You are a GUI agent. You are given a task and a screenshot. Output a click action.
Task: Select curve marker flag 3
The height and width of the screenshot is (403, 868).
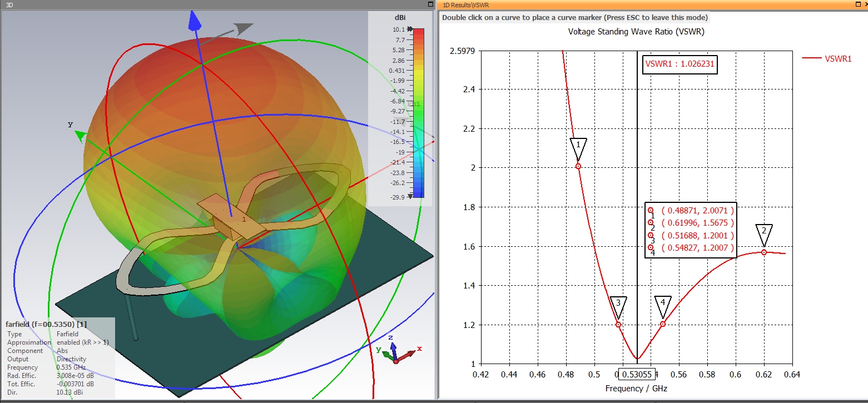click(618, 306)
